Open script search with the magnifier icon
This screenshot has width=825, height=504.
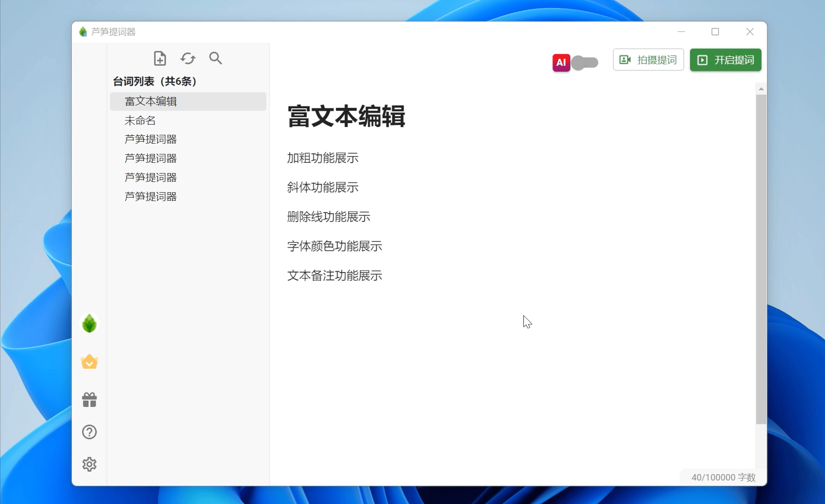(x=215, y=58)
